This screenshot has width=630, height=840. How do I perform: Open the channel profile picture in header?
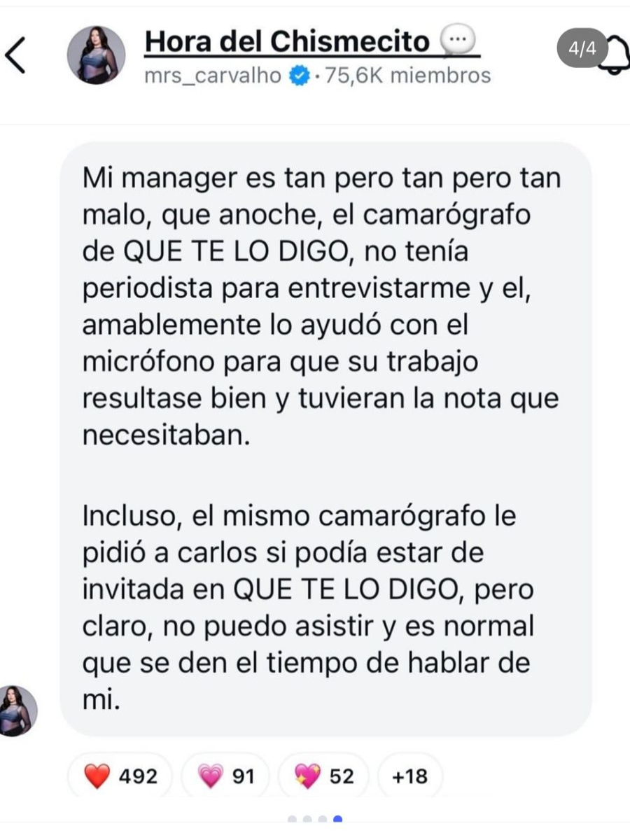tap(96, 55)
